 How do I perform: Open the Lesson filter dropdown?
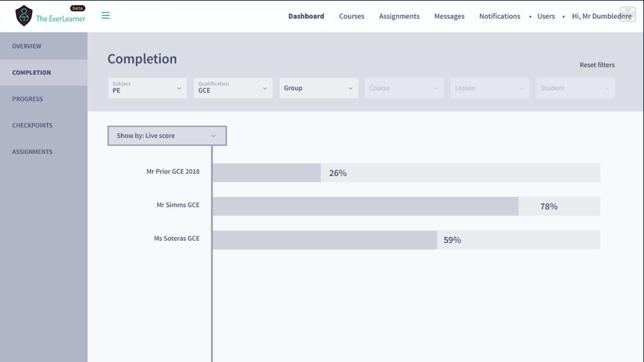pyautogui.click(x=490, y=88)
